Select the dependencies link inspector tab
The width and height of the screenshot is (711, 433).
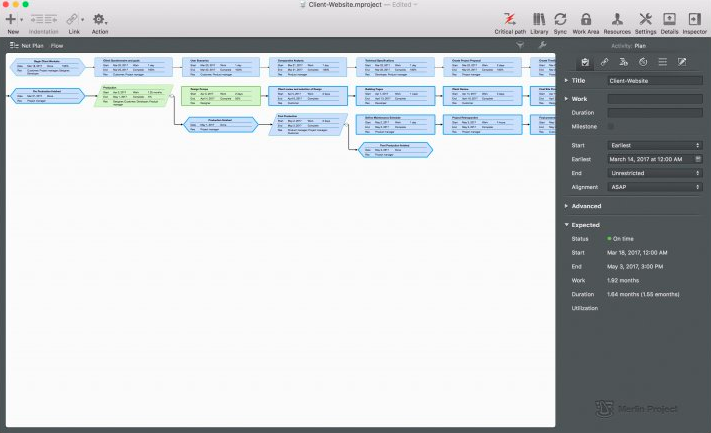click(604, 62)
